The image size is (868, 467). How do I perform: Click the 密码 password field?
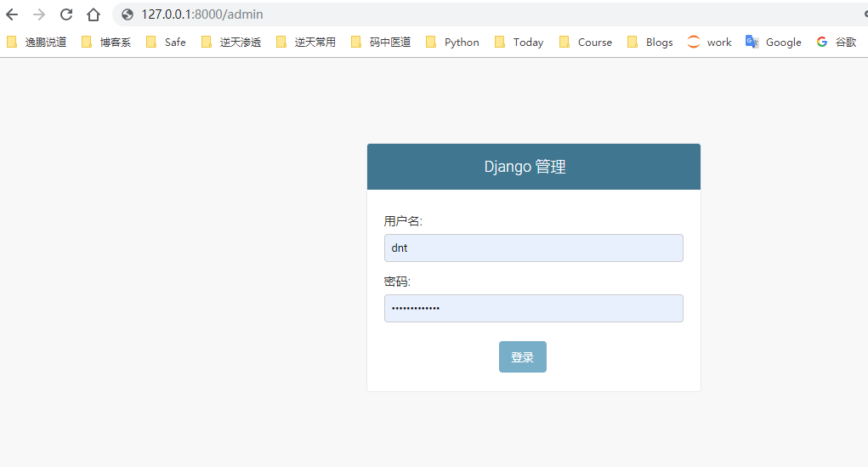click(534, 308)
